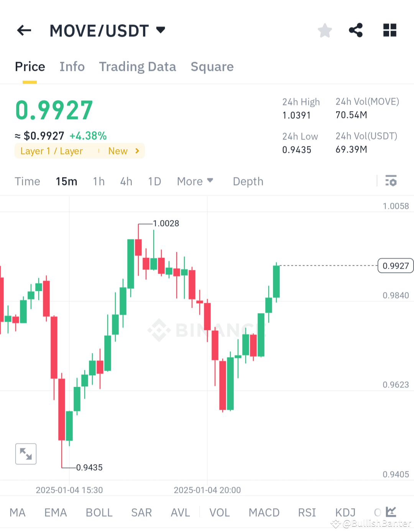This screenshot has width=414, height=532.
Task: Switch to the Trading Data tab
Action: pos(137,66)
